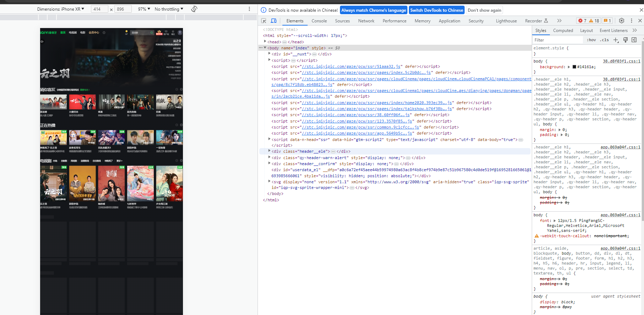The image size is (644, 315).
Task: Show more style pane tabs chevron
Action: tap(635, 30)
